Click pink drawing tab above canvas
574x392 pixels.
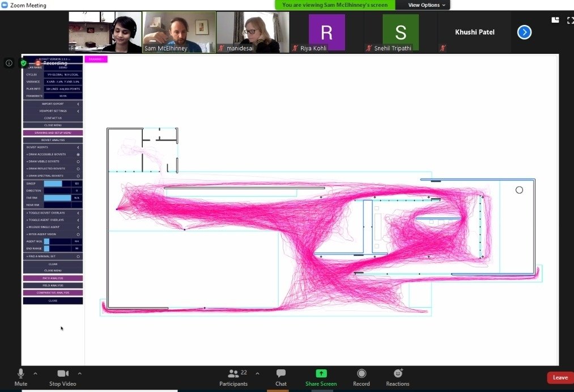[x=96, y=59]
